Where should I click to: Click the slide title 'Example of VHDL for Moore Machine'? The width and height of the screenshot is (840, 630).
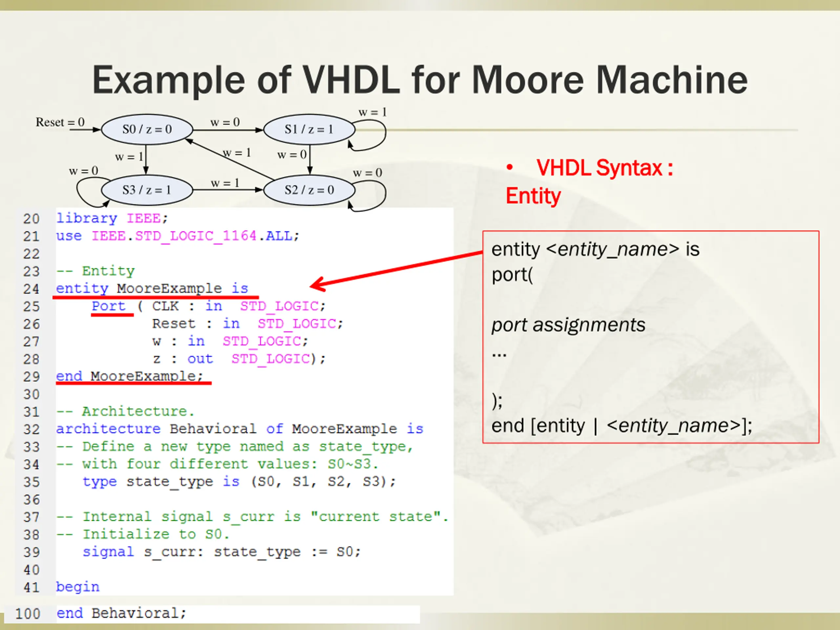coord(420,80)
